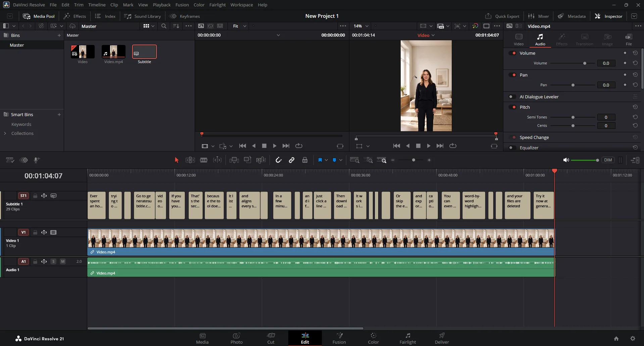This screenshot has height=346, width=644.
Task: Mute timeline audio via speaker icon
Action: pyautogui.click(x=566, y=160)
